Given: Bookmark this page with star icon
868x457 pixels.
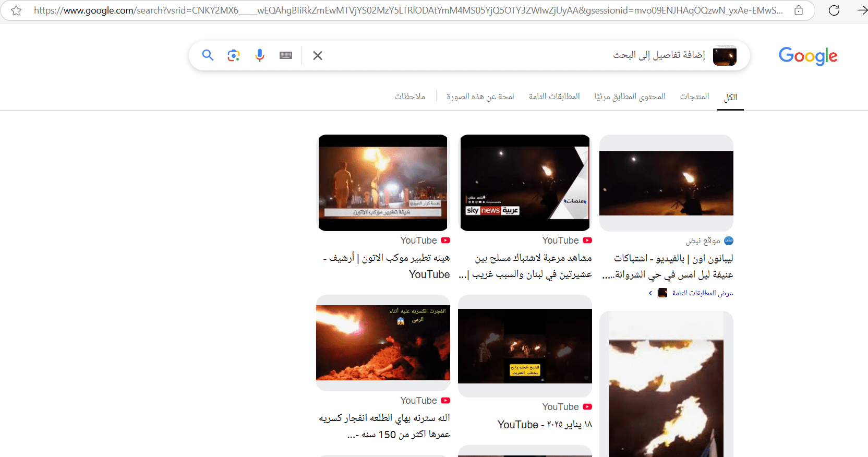Looking at the screenshot, I should (16, 10).
